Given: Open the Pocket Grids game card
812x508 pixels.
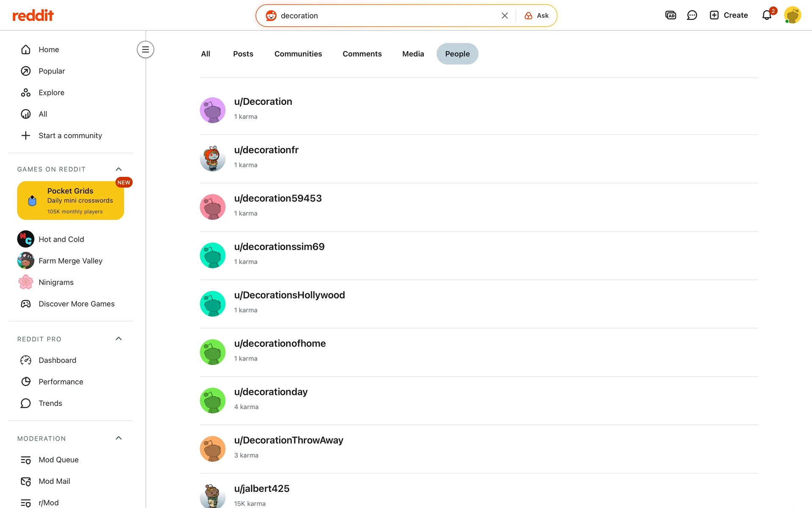Looking at the screenshot, I should (x=71, y=201).
